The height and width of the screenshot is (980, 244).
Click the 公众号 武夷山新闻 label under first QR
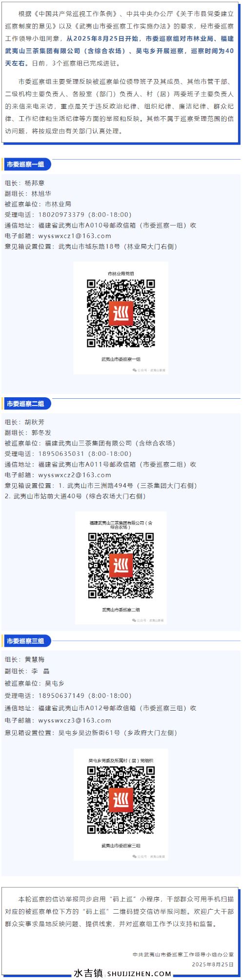[149, 370]
